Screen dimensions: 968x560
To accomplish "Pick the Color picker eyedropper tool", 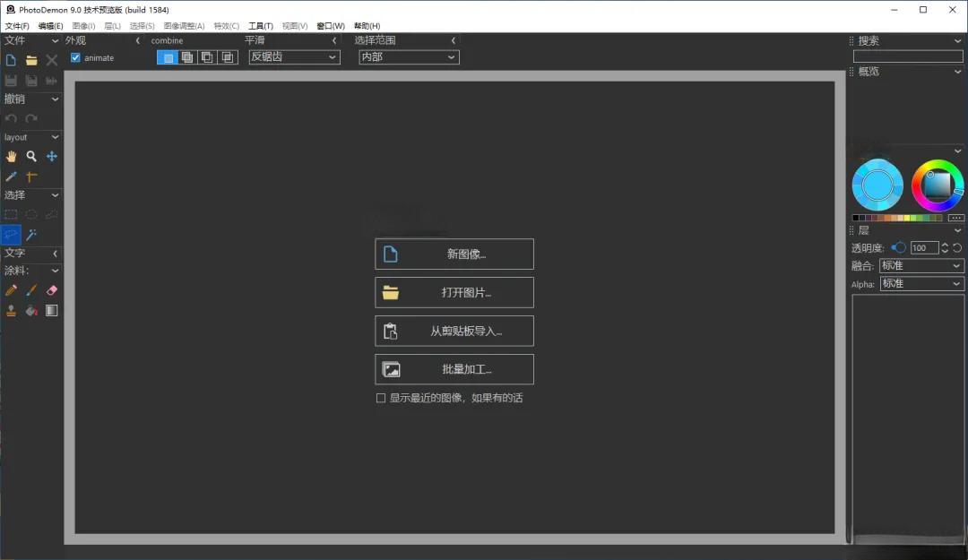I will pos(11,177).
